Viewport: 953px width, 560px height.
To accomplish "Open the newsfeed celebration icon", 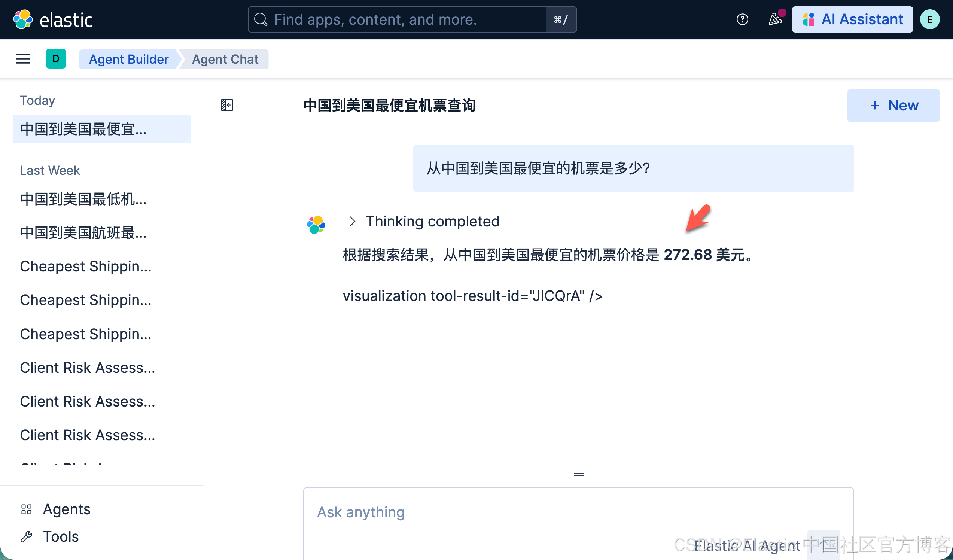I will point(775,19).
